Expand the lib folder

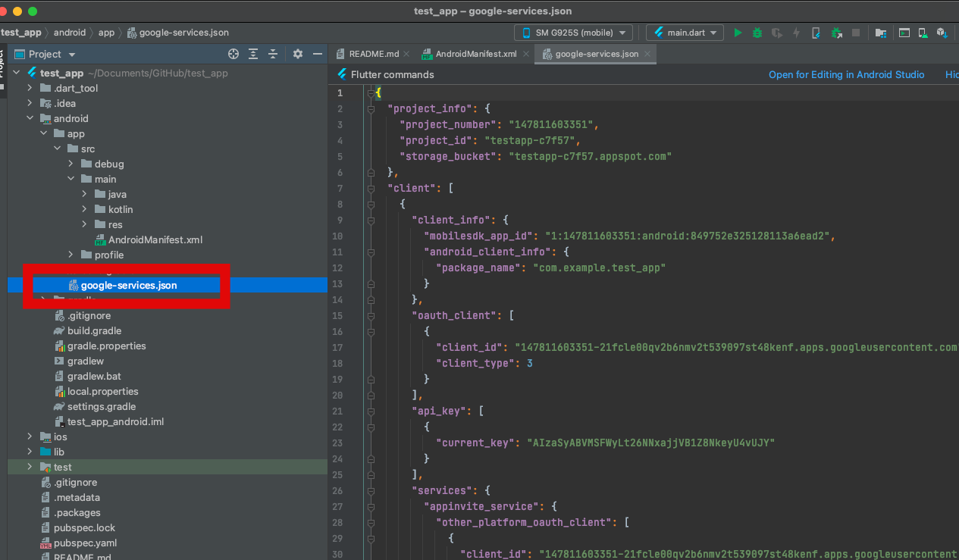tap(30, 452)
